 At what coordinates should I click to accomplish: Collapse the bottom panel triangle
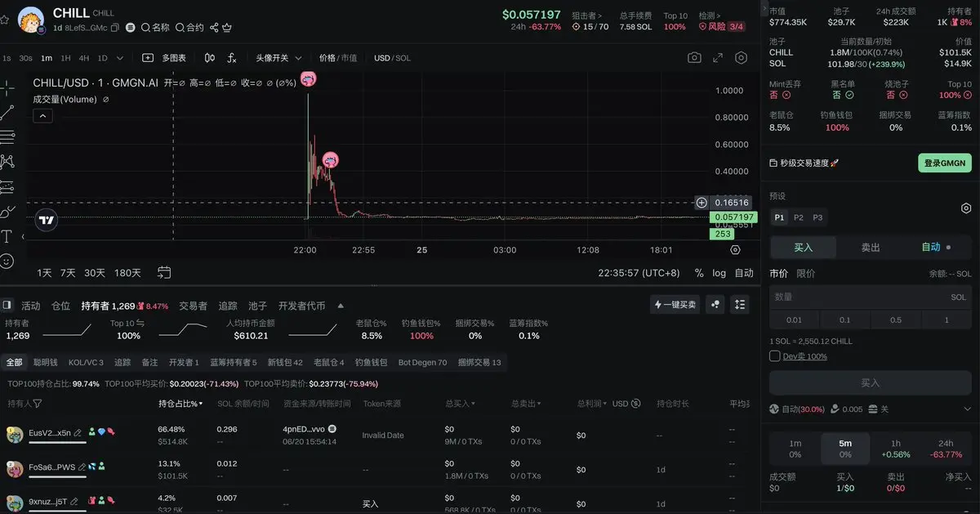point(341,306)
